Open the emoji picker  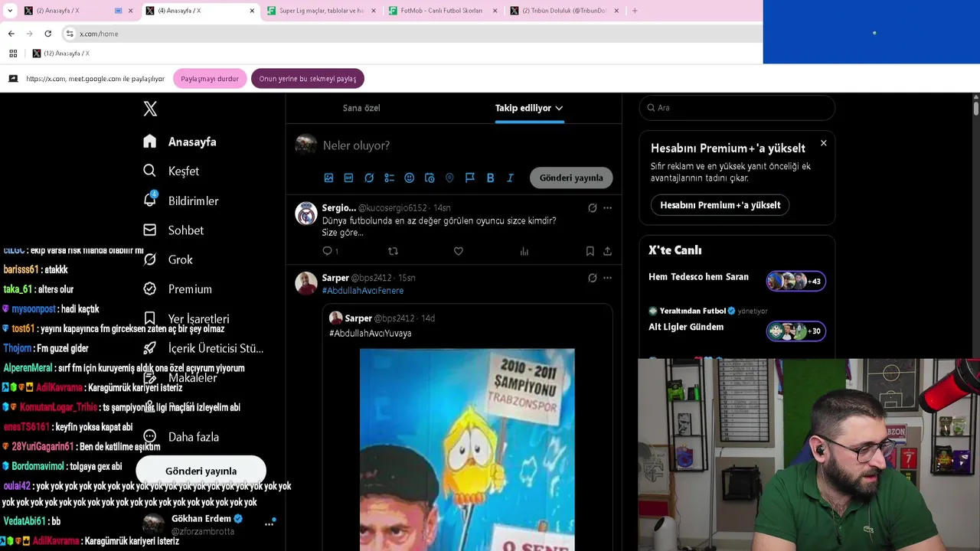(410, 178)
